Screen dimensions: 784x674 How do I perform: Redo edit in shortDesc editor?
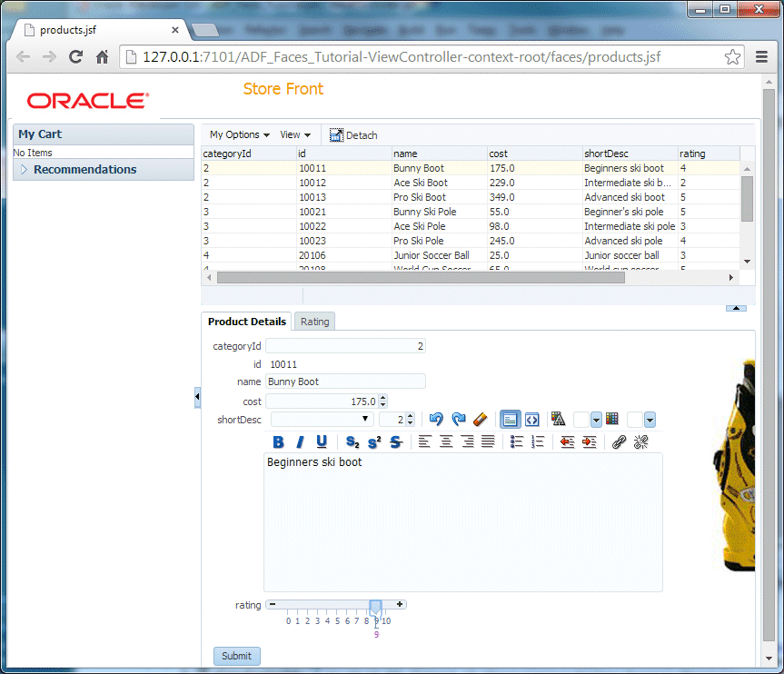tap(459, 419)
